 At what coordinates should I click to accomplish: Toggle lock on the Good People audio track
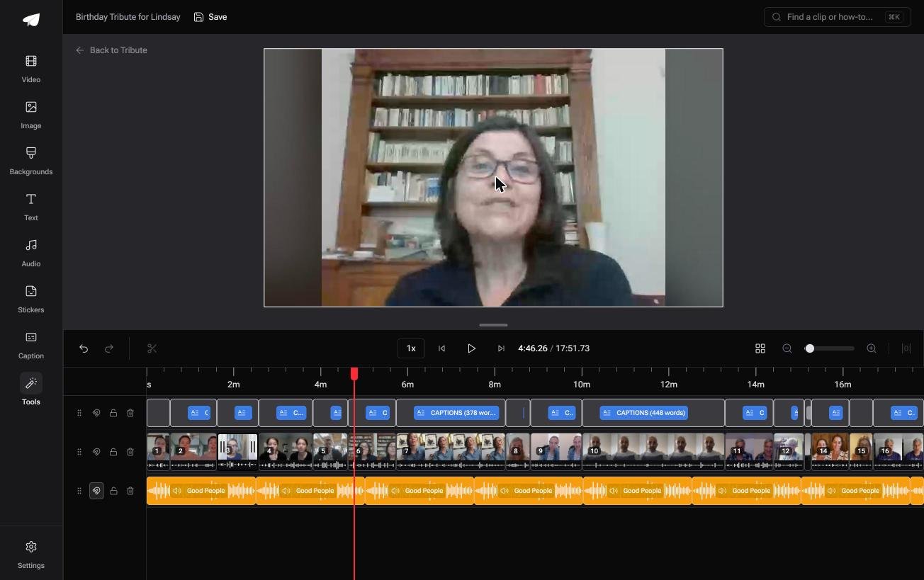(x=113, y=491)
